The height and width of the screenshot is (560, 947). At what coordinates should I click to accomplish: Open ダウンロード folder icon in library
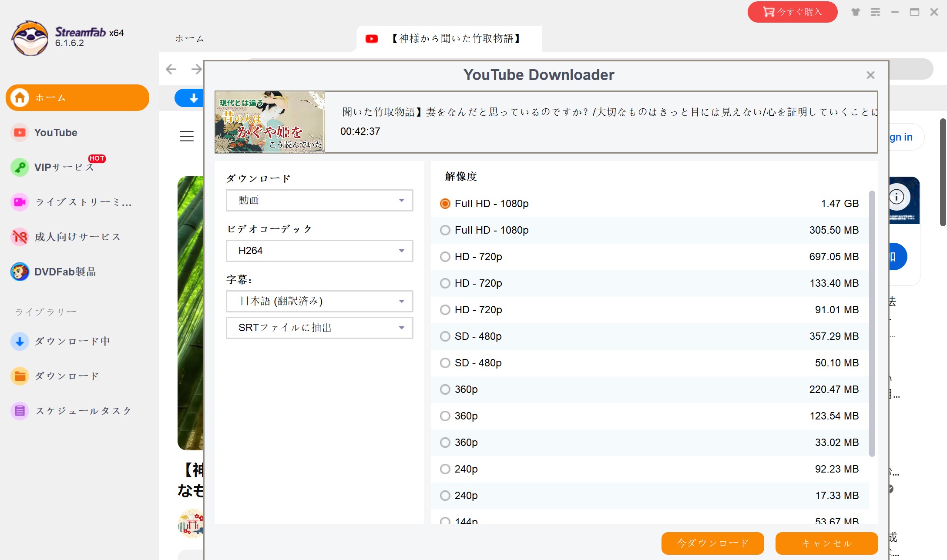point(20,376)
